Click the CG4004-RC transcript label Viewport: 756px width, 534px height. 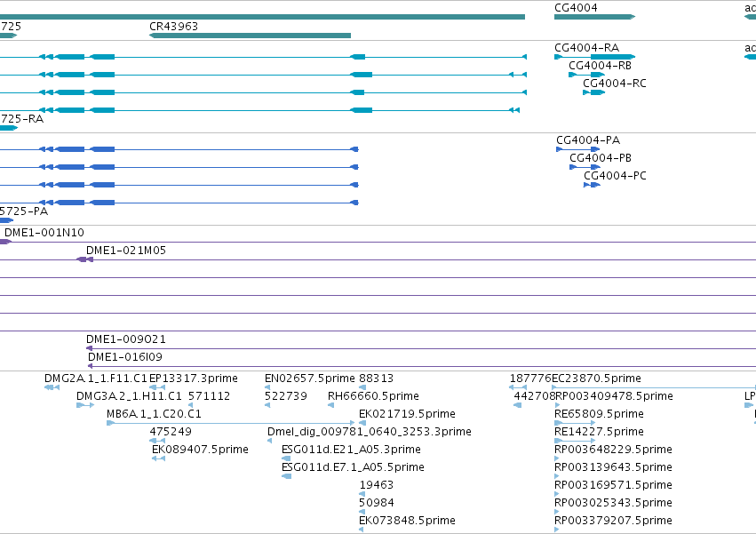point(614,84)
